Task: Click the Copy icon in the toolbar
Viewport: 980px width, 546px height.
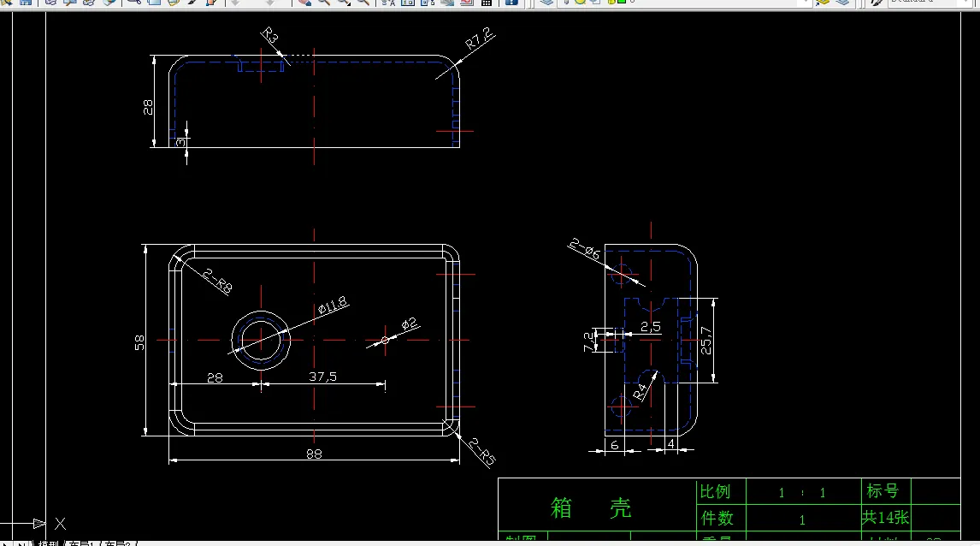Action: click(x=154, y=3)
